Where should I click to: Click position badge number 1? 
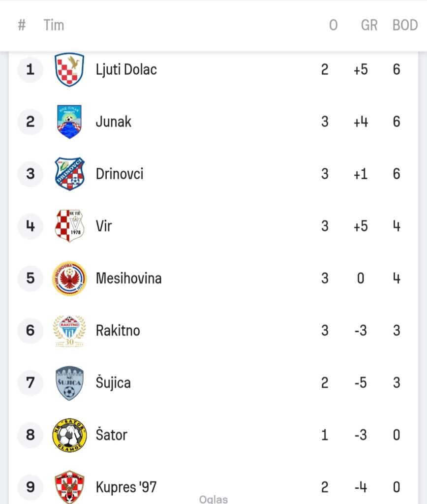30,69
